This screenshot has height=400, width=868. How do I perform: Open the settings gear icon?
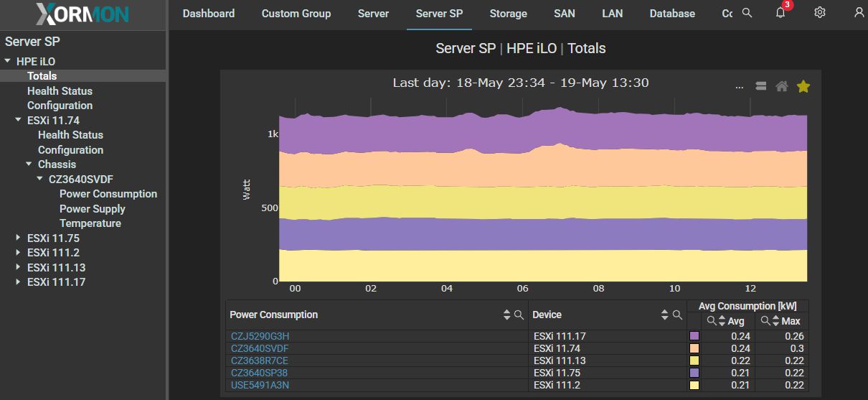[x=820, y=13]
